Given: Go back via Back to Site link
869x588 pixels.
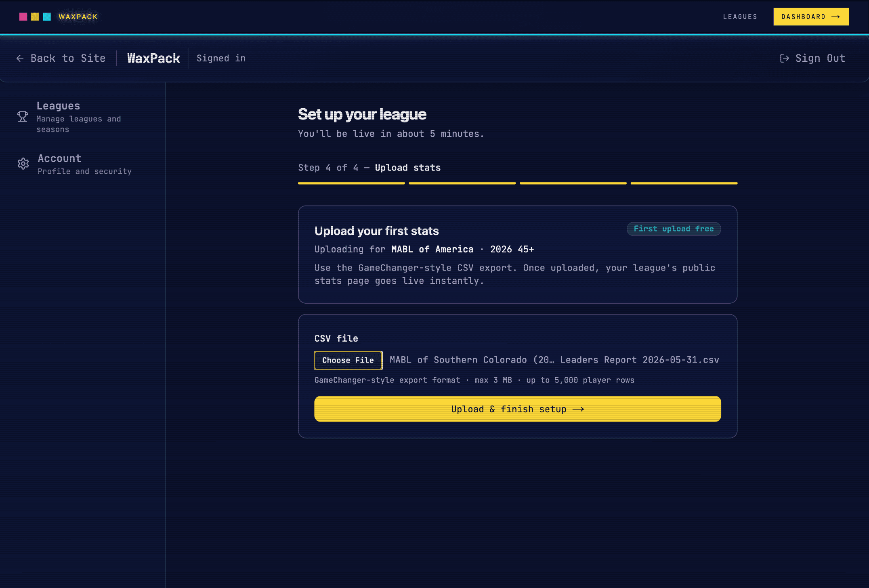Looking at the screenshot, I should point(61,58).
